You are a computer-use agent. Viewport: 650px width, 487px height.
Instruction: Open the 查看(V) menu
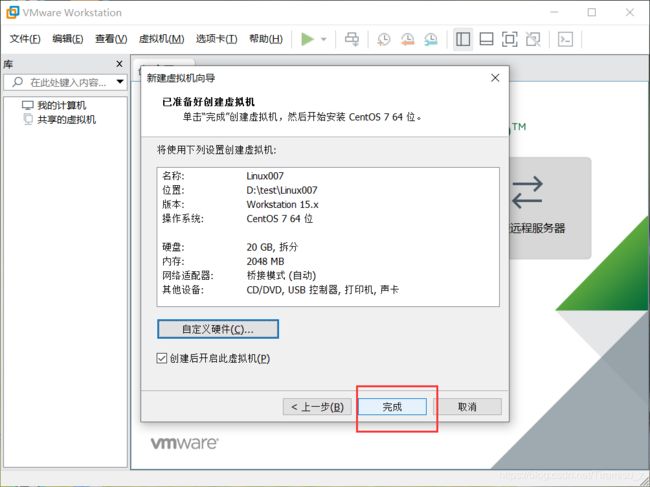click(111, 39)
